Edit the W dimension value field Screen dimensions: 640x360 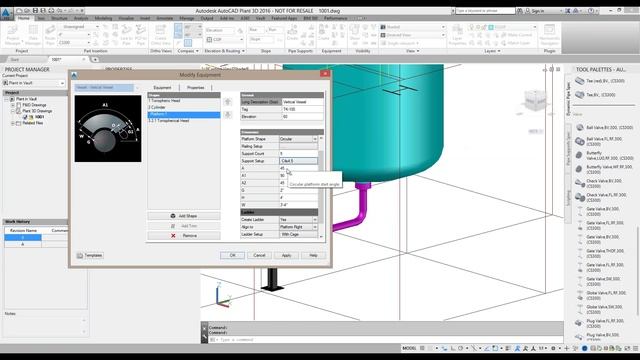click(298, 205)
